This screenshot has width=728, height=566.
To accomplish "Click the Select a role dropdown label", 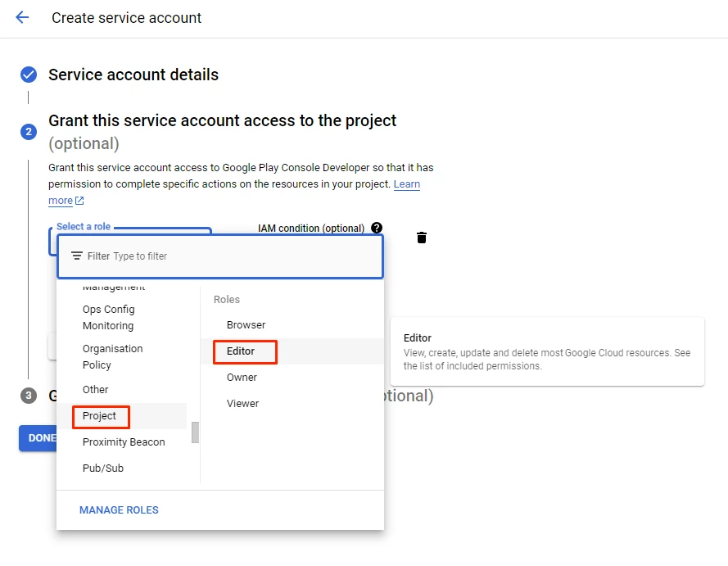I will (84, 227).
